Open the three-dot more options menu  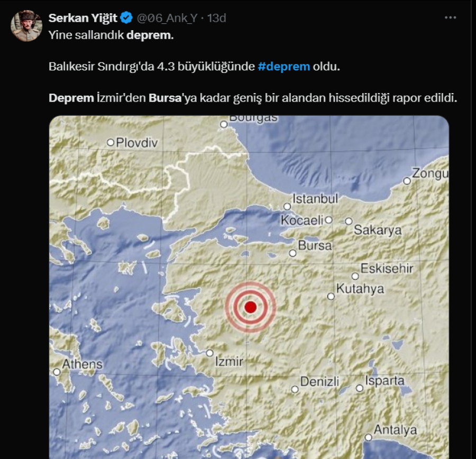450,18
